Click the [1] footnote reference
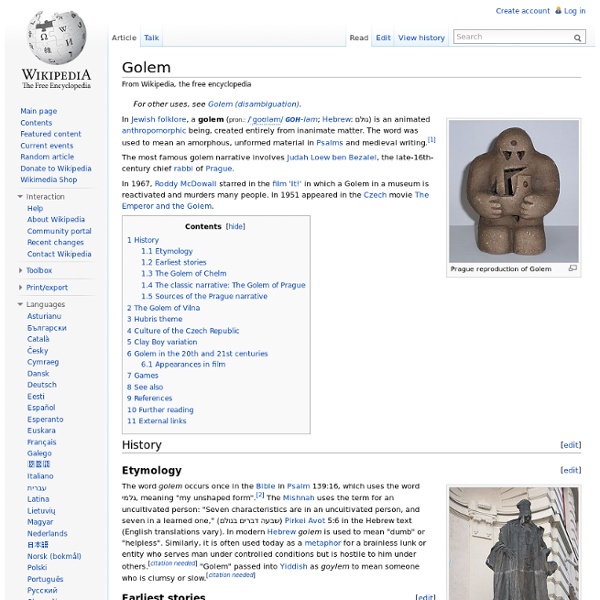The image size is (600, 600). (431, 140)
